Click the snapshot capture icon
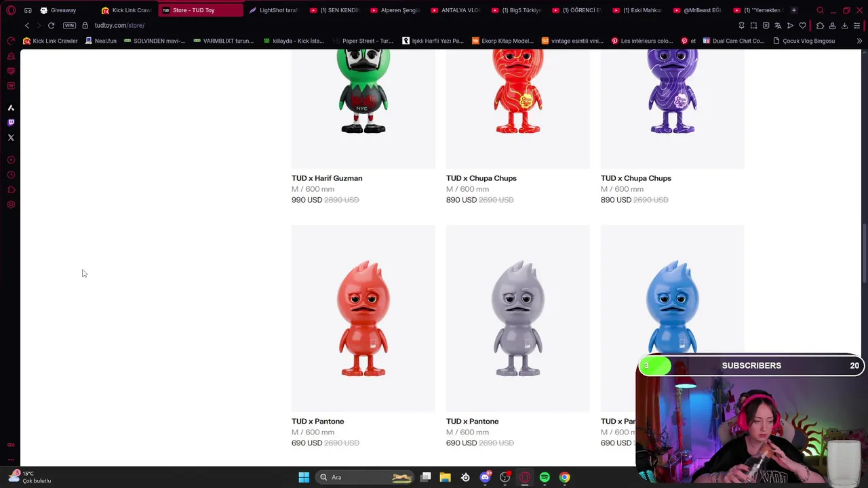Viewport: 868px width, 488px height. click(x=753, y=26)
